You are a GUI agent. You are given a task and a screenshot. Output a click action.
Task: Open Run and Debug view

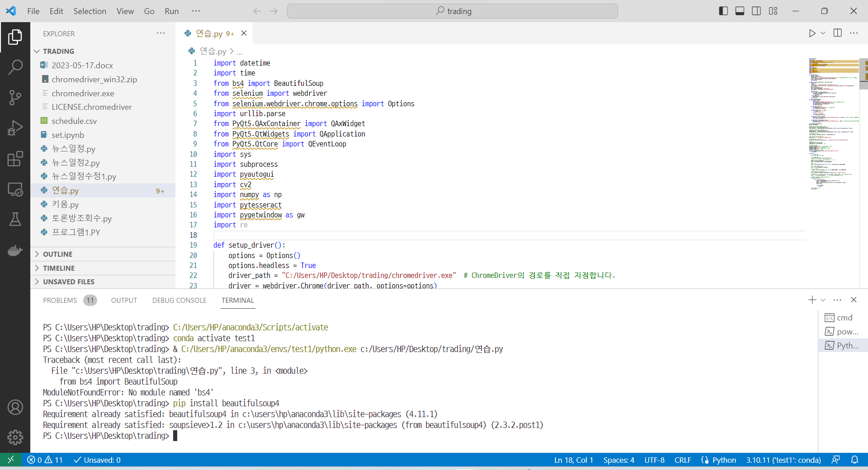pyautogui.click(x=15, y=128)
